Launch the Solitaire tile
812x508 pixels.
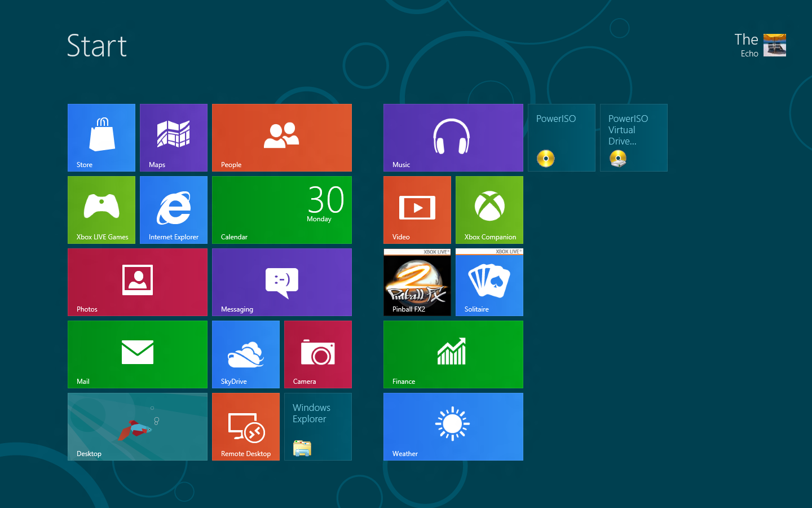(489, 282)
